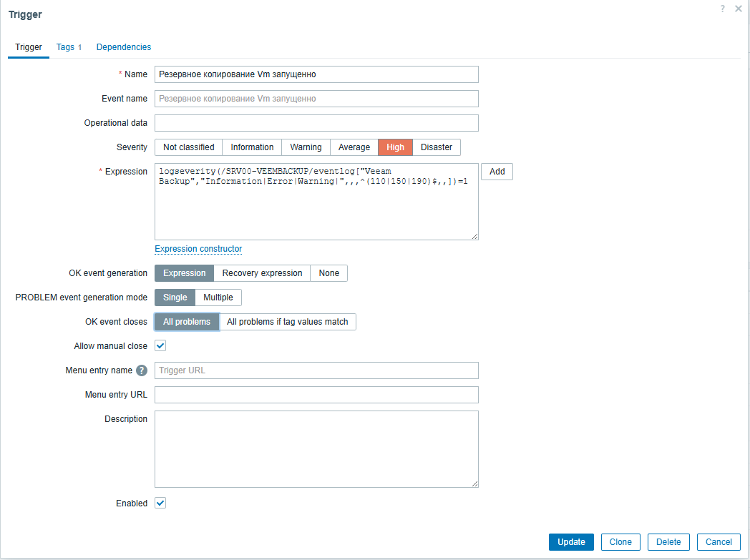Open the Expression constructor link
This screenshot has width=750, height=560.
pyautogui.click(x=198, y=249)
